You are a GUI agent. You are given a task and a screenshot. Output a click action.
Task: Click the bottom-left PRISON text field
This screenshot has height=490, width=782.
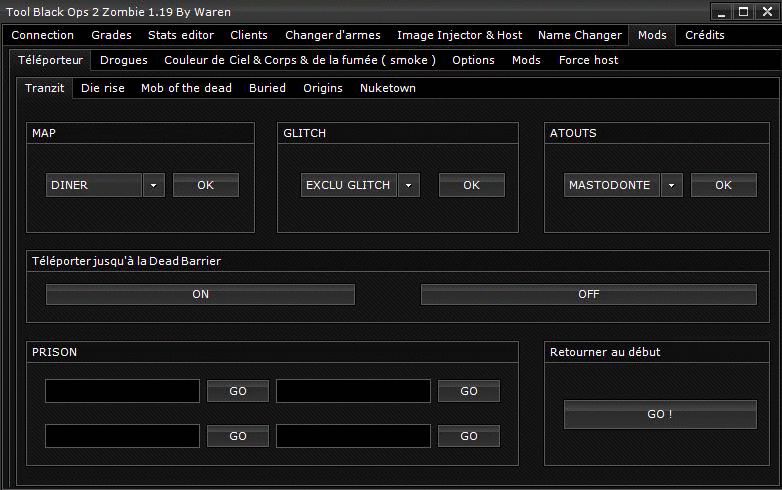pyautogui.click(x=122, y=436)
